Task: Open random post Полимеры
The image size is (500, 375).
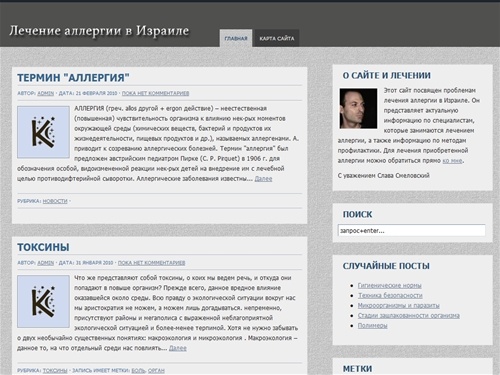Action: point(373,325)
